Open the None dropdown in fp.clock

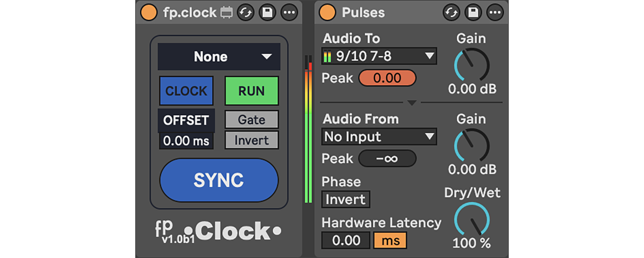click(x=219, y=57)
